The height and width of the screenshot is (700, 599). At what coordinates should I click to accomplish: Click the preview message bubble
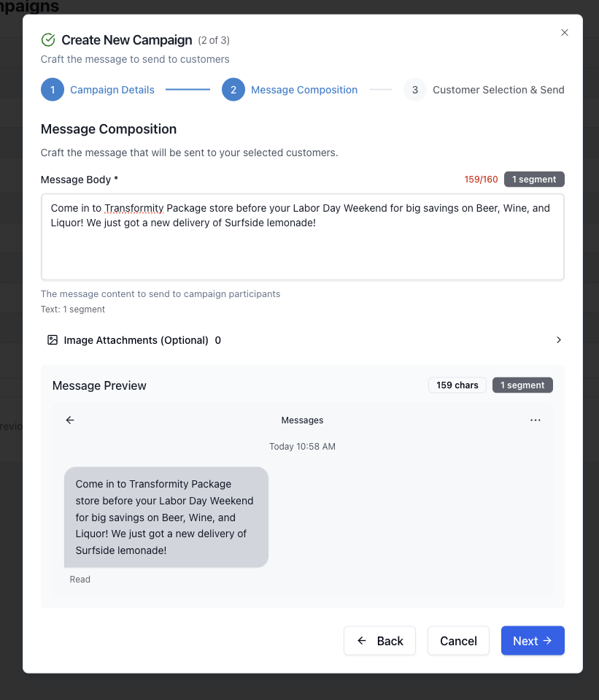pyautogui.click(x=166, y=517)
